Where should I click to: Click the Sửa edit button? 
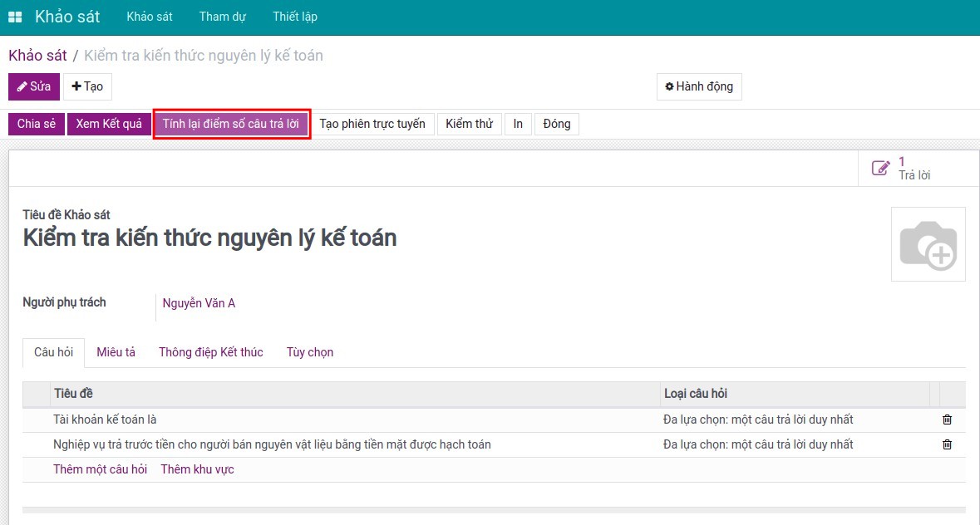pyautogui.click(x=34, y=86)
